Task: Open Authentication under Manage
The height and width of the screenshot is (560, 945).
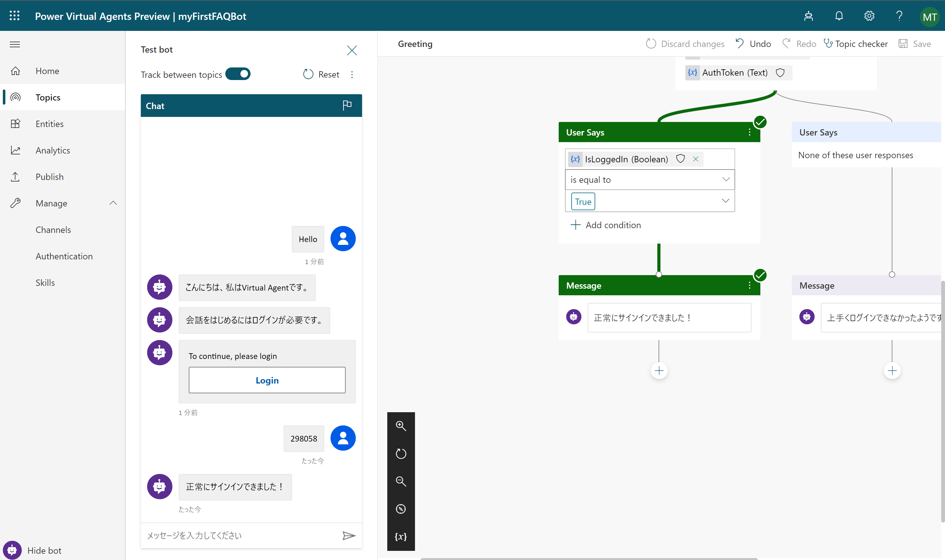Action: click(x=64, y=256)
